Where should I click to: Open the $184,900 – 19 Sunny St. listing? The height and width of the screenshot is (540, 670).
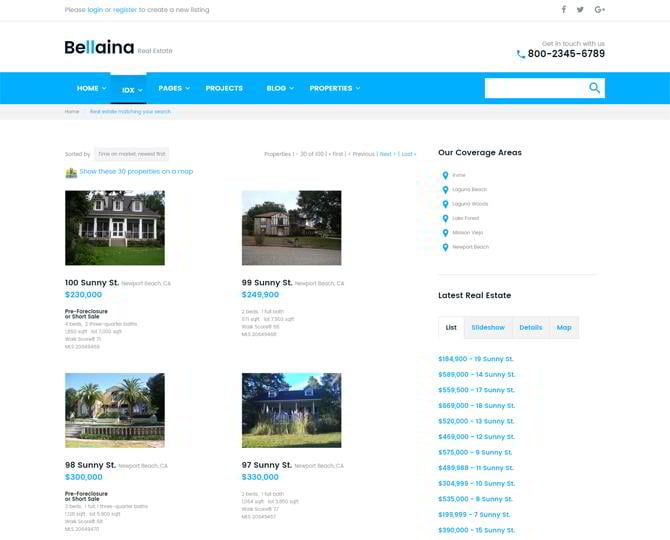[x=476, y=359]
